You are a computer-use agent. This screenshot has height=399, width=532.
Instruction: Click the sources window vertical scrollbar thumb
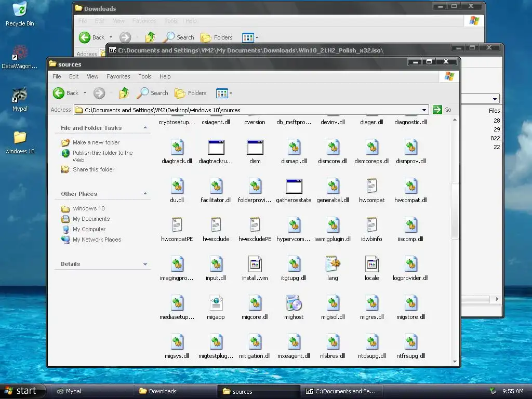pyautogui.click(x=455, y=211)
